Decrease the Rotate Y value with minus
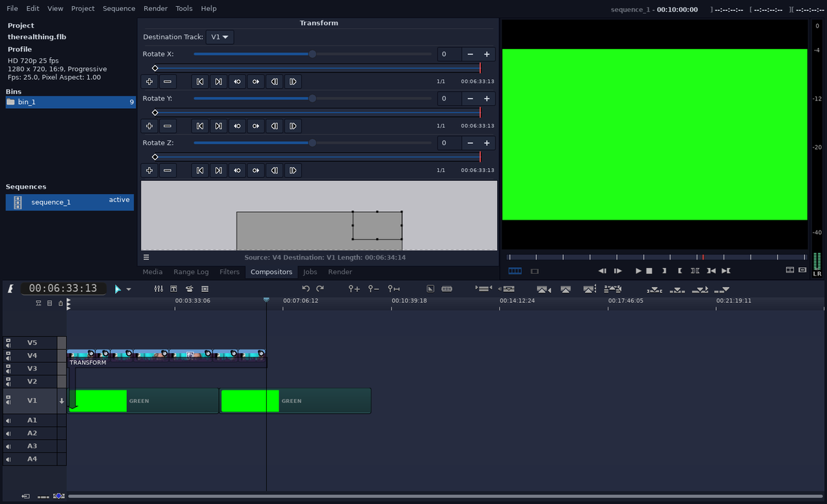The height and width of the screenshot is (504, 827). click(x=470, y=98)
